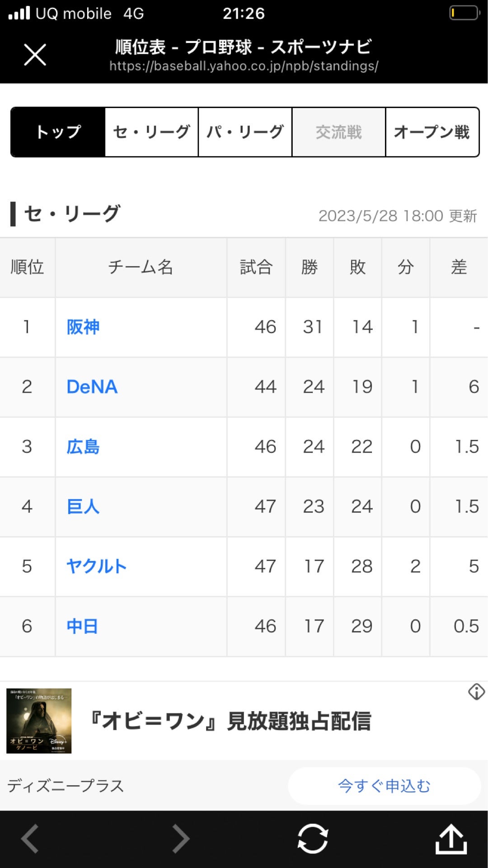Open the 中日 team link

(82, 626)
